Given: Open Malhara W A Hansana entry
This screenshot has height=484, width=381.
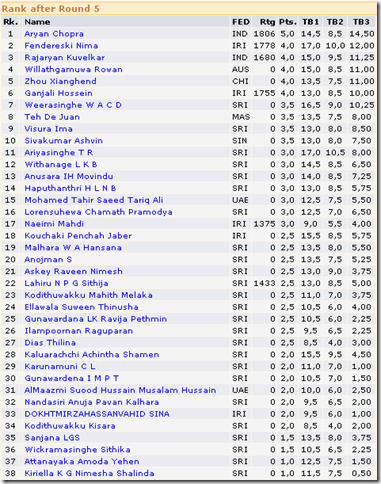Looking at the screenshot, I should [73, 248].
